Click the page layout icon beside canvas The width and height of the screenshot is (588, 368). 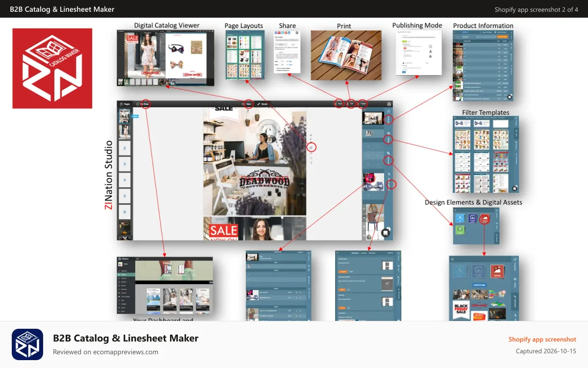click(311, 147)
